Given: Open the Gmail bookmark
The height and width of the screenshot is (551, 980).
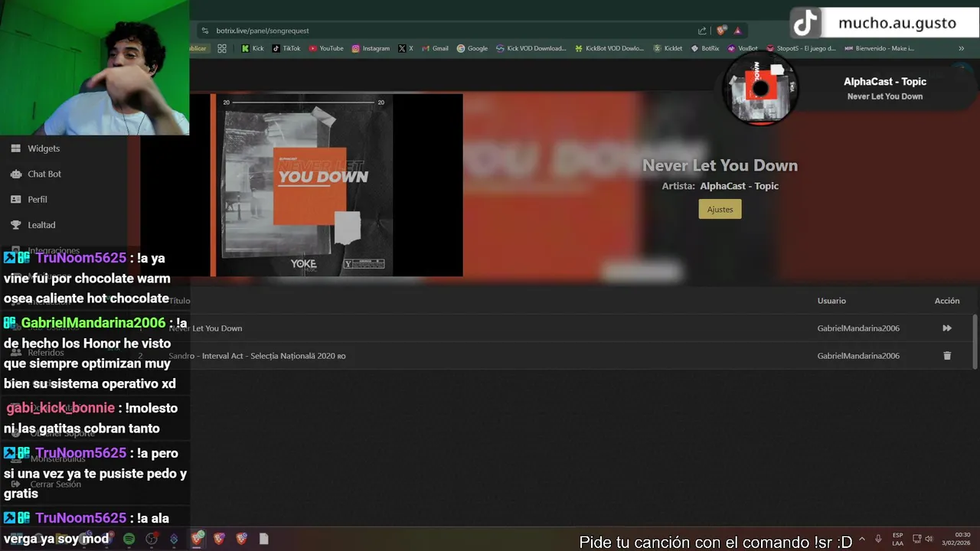Looking at the screenshot, I should pos(435,48).
